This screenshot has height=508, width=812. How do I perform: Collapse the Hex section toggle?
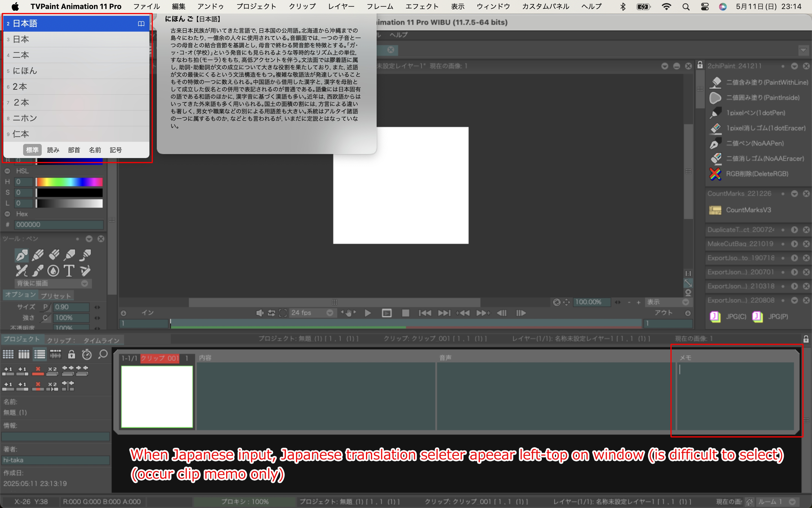coord(7,214)
